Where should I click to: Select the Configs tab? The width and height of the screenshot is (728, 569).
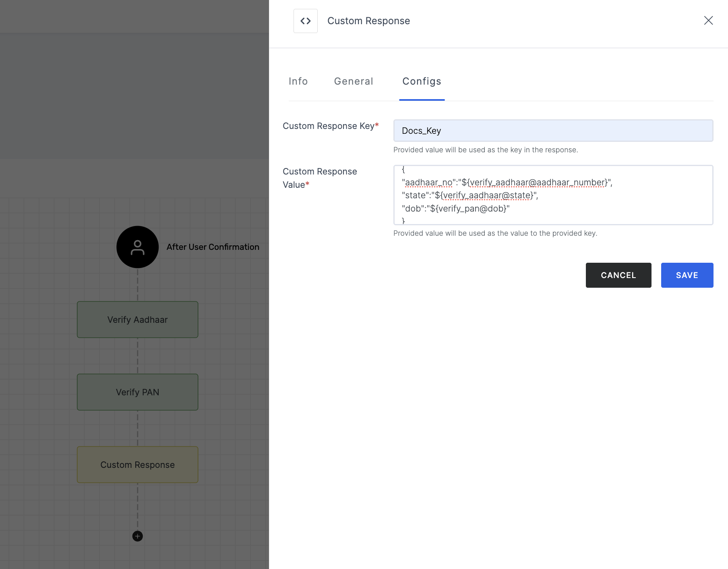[x=422, y=81]
